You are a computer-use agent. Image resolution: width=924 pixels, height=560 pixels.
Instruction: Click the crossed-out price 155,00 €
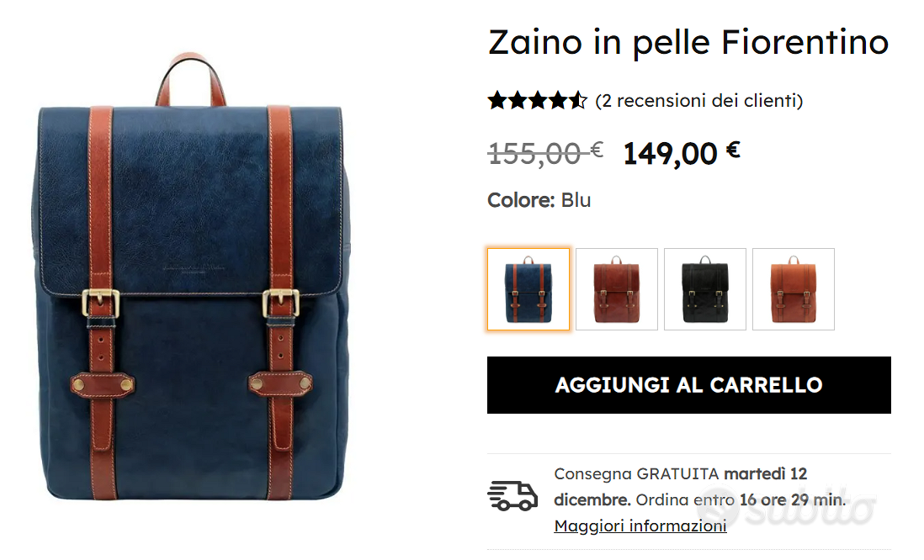(x=545, y=154)
